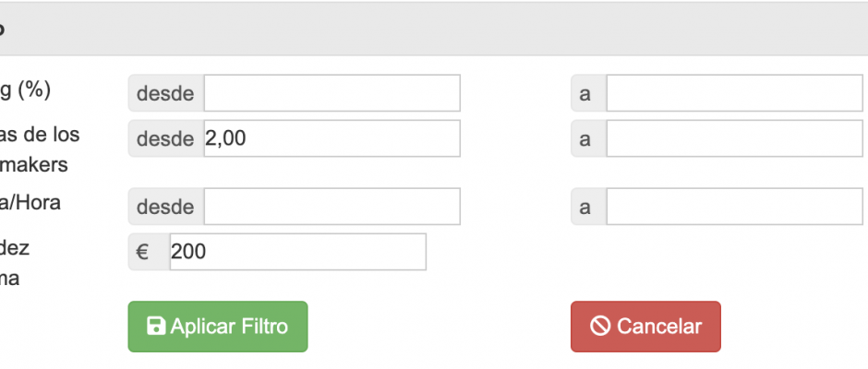The height and width of the screenshot is (369, 868).
Task: Click the 'desde' addon beside 2,00
Action: 166,138
